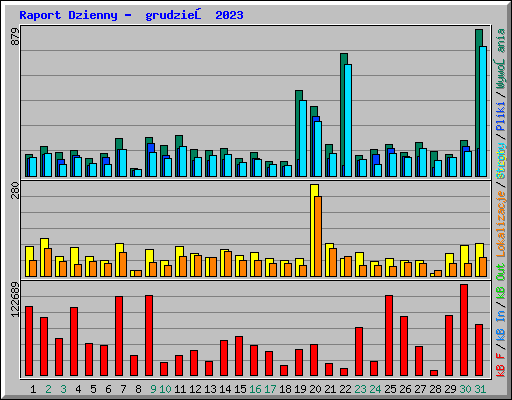Click the bottom axis value 122689
This screenshot has height=400, width=512.
pyautogui.click(x=15, y=299)
